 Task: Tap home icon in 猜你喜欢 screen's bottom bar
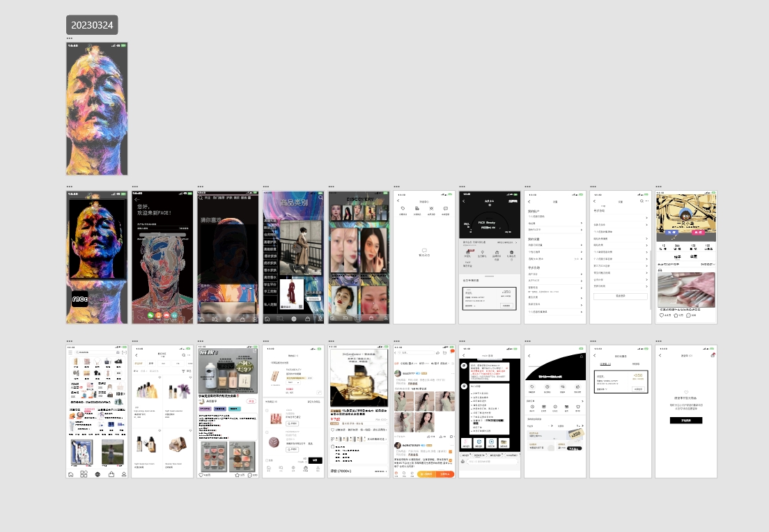click(202, 319)
